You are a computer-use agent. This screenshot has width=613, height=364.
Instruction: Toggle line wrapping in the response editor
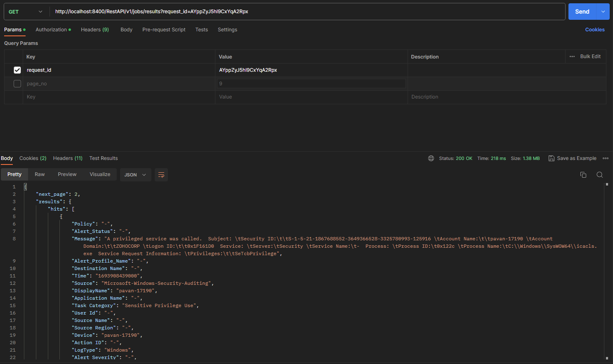pos(161,175)
